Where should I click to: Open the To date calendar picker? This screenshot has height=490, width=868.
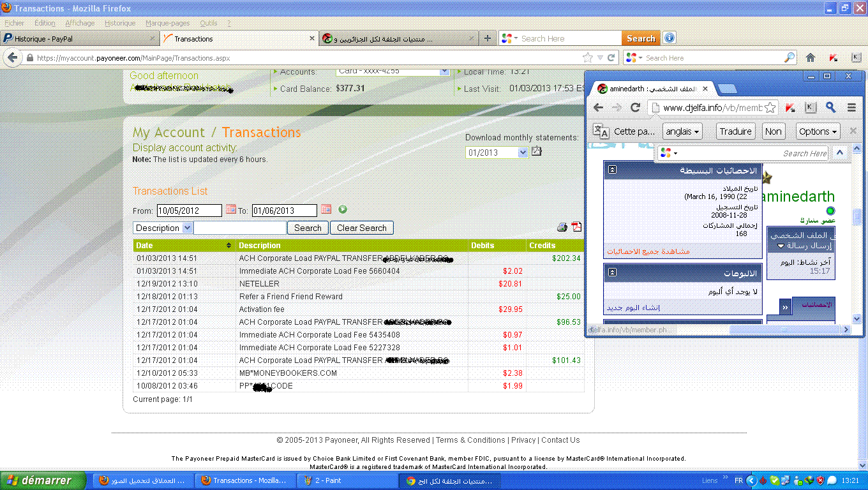(x=326, y=209)
